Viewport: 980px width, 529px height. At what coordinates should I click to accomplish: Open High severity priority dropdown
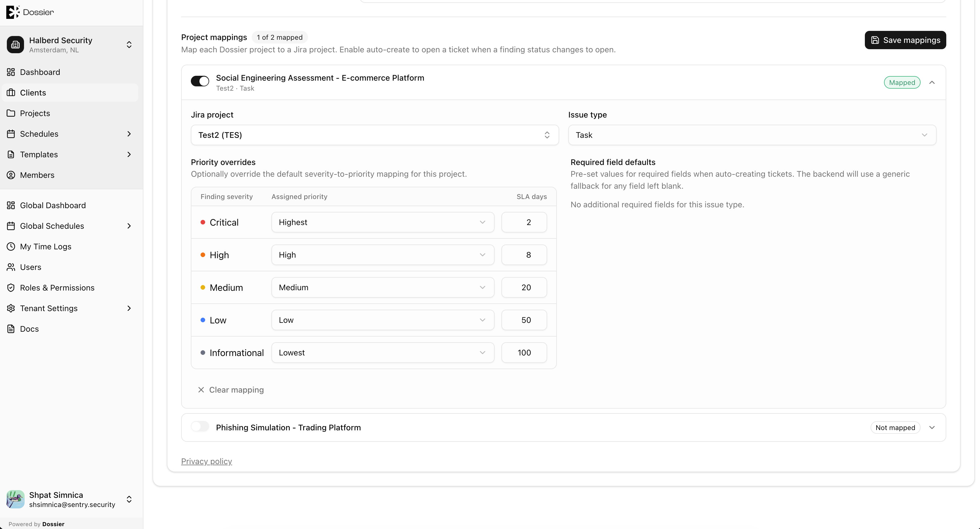tap(383, 255)
